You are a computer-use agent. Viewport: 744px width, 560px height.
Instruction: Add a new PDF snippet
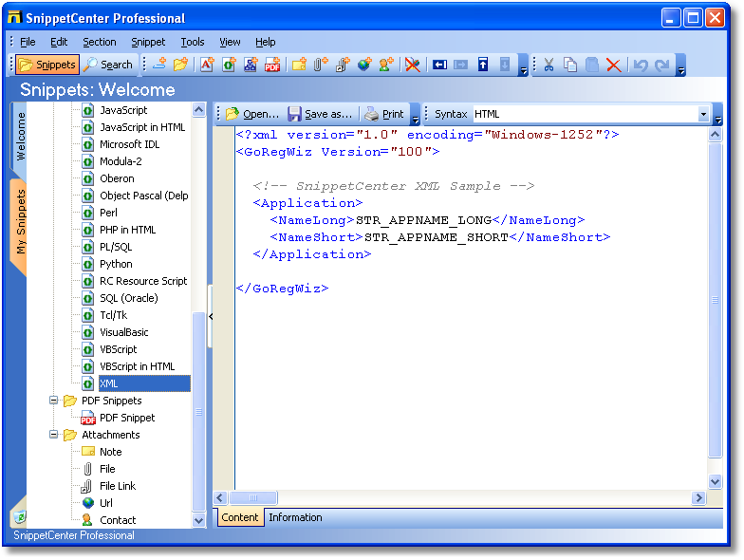[272, 65]
